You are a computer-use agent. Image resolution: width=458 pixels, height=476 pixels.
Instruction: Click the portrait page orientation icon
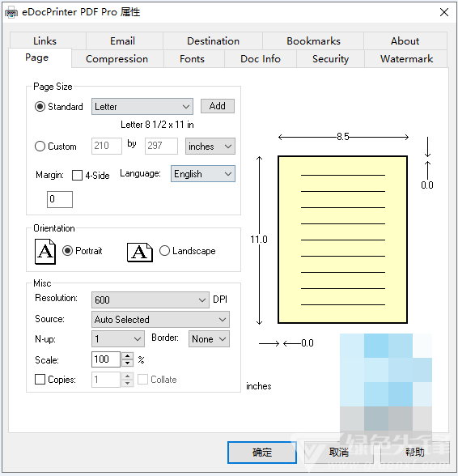pyautogui.click(x=45, y=251)
